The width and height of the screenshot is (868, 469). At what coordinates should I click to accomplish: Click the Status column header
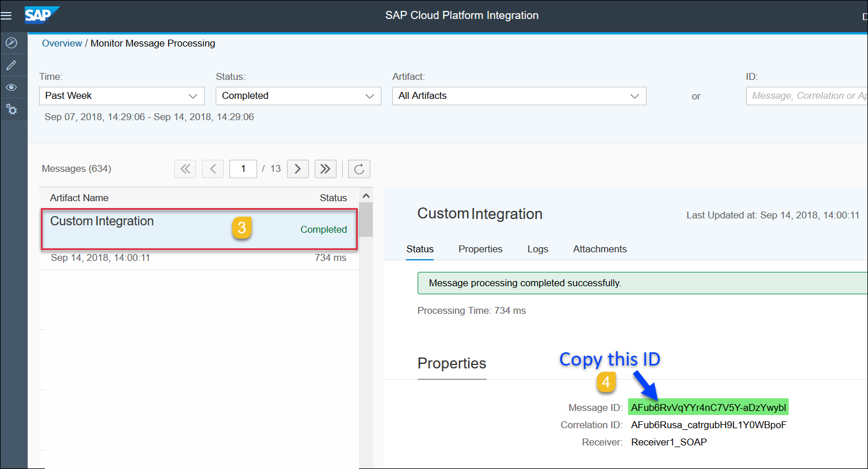334,198
